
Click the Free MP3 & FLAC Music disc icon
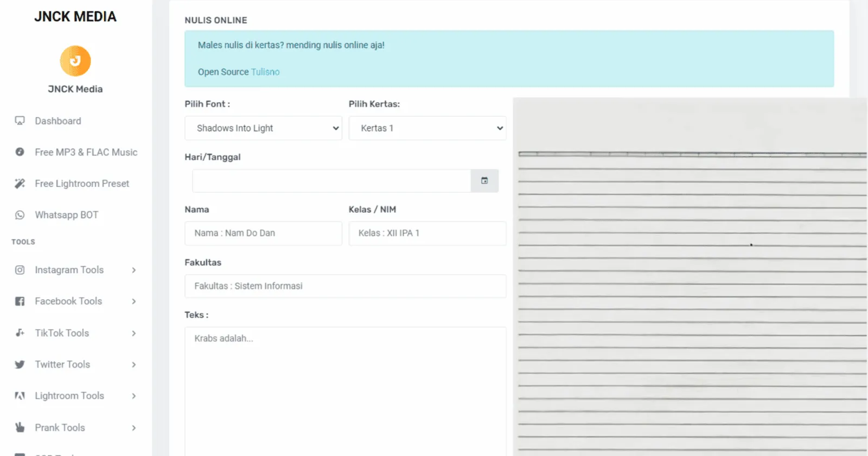[20, 153]
